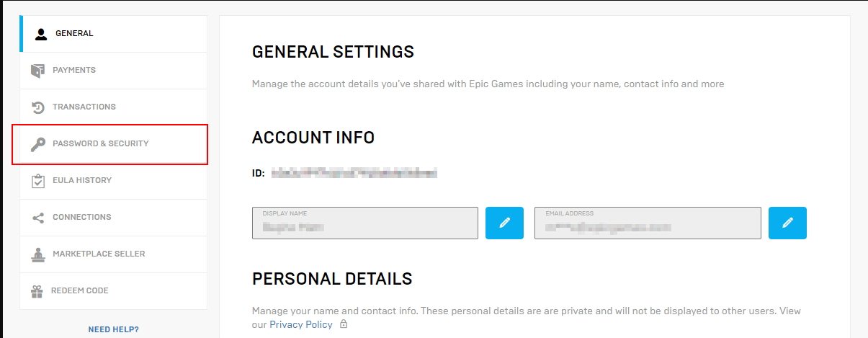The height and width of the screenshot is (338, 868).
Task: Click the padlock icon beside Privacy Policy
Action: coord(344,325)
